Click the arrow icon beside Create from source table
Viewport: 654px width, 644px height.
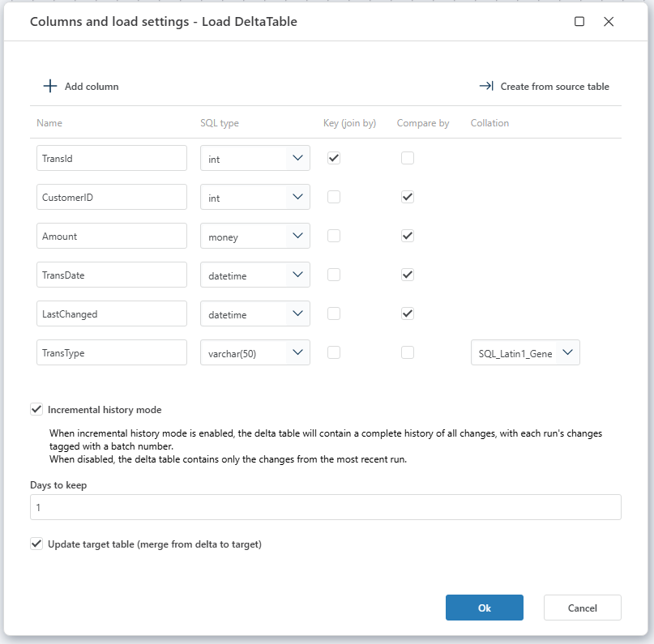click(x=486, y=87)
